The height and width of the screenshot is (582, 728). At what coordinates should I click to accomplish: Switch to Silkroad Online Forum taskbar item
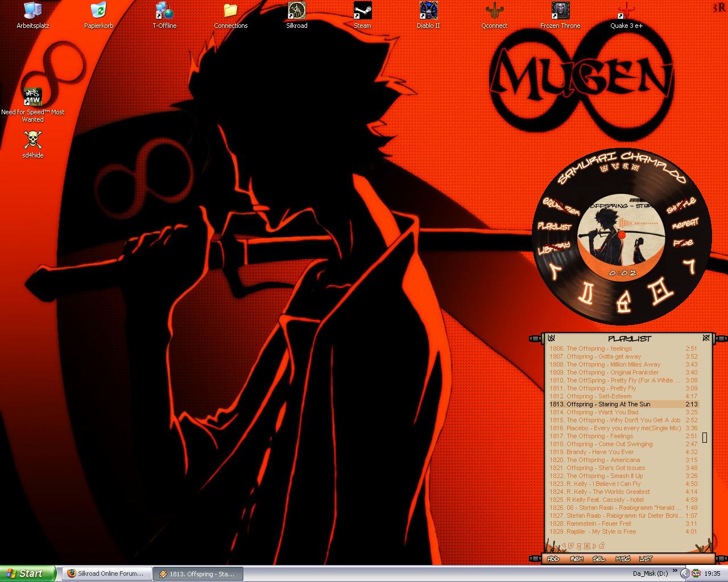tap(106, 573)
